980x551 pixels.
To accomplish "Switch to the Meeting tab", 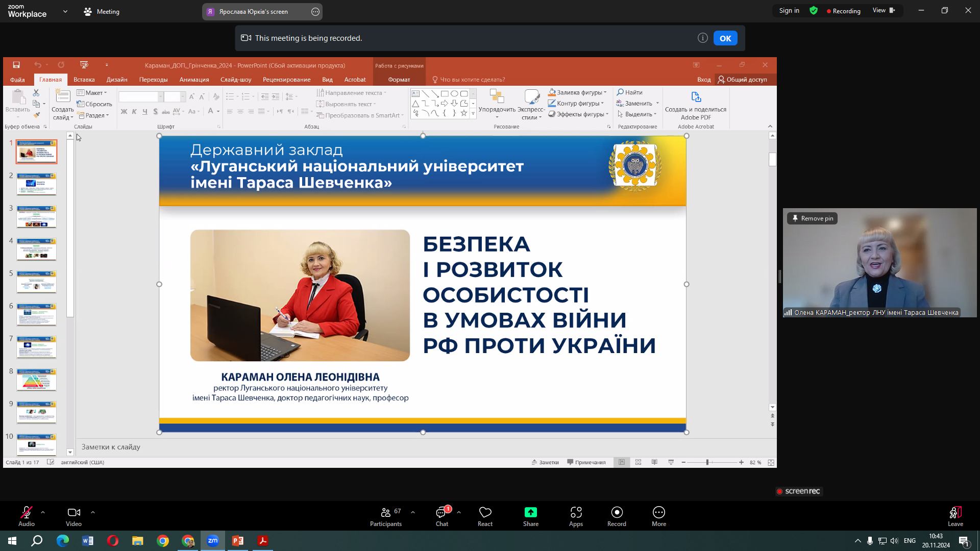I will [102, 11].
